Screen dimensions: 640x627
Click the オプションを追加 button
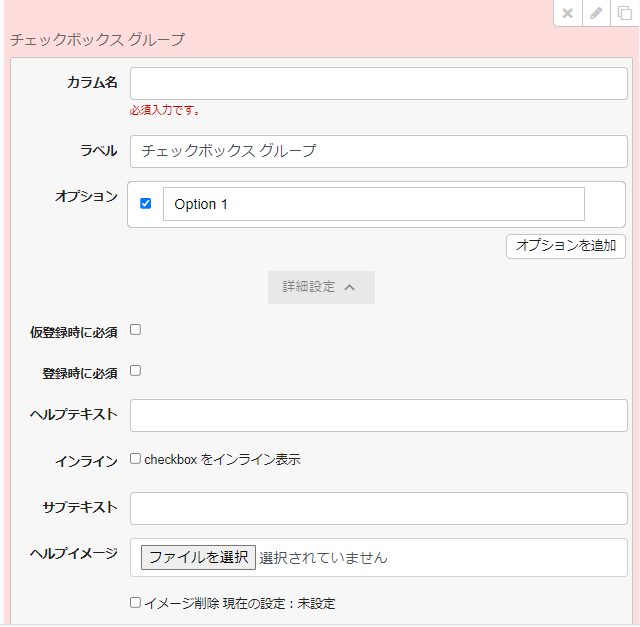point(566,246)
